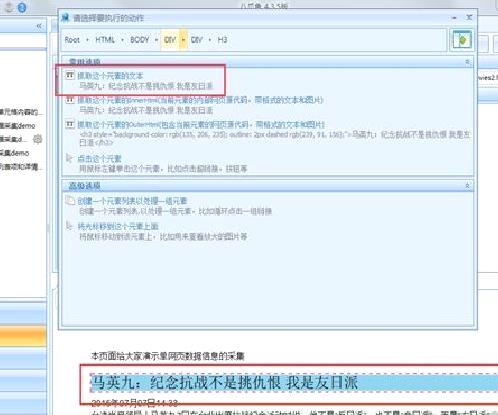Click the mouse hover option icon
The height and width of the screenshot is (415, 498).
69,226
